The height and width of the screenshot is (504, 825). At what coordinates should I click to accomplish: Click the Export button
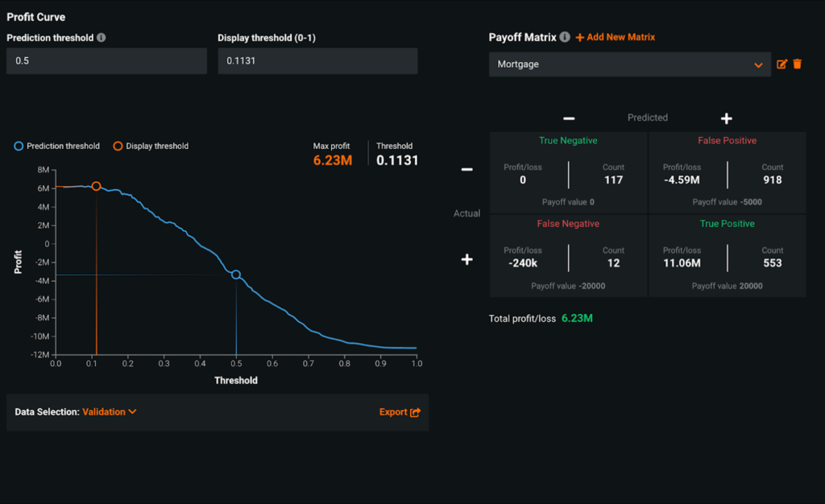(395, 411)
